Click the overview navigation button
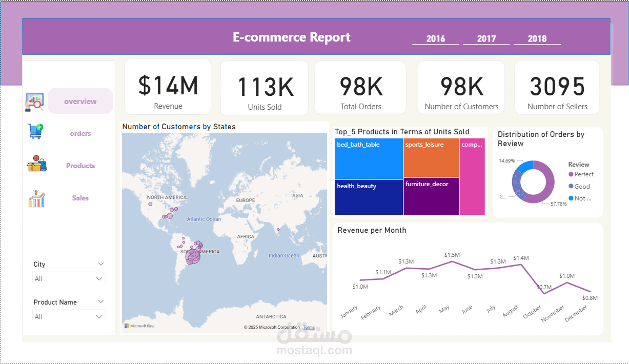Screen dimensions: 629x364 [x=80, y=101]
